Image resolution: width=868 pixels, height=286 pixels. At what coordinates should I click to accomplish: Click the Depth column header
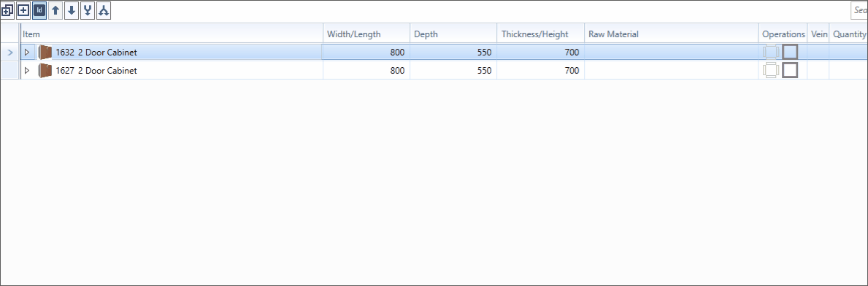(453, 34)
